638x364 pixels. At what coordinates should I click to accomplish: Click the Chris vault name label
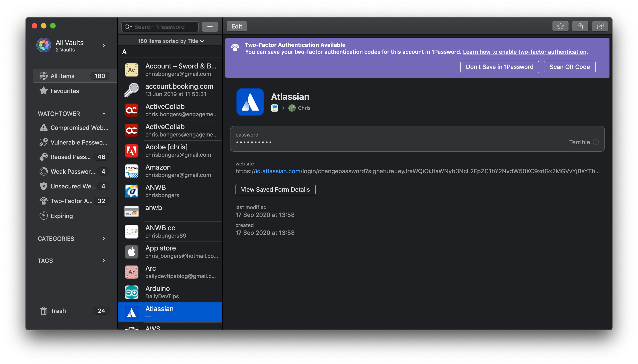pyautogui.click(x=304, y=108)
